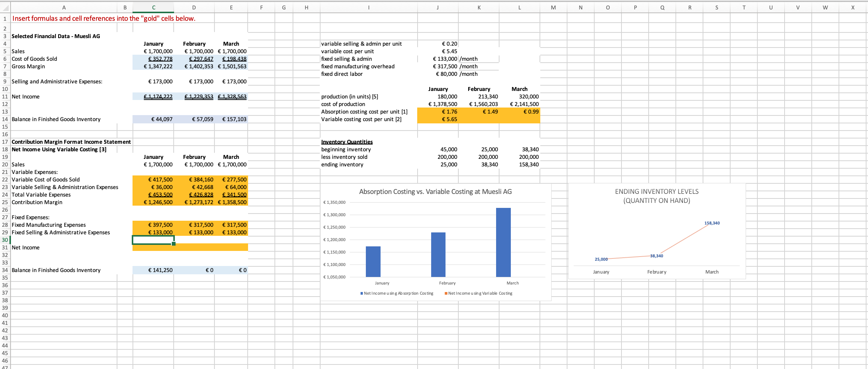868x369 pixels.
Task: Select gold cell showing € 453,500
Action: (x=153, y=195)
